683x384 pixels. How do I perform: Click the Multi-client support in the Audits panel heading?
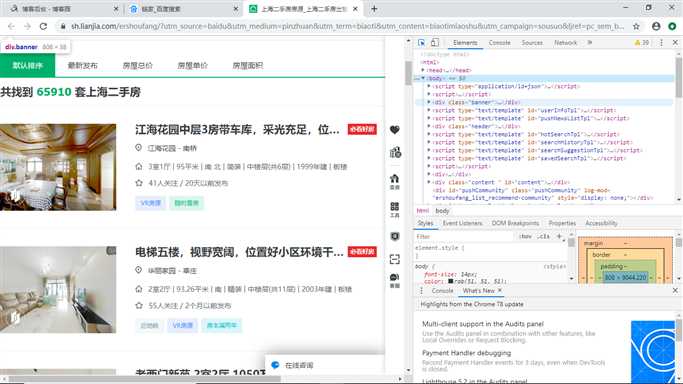point(483,323)
